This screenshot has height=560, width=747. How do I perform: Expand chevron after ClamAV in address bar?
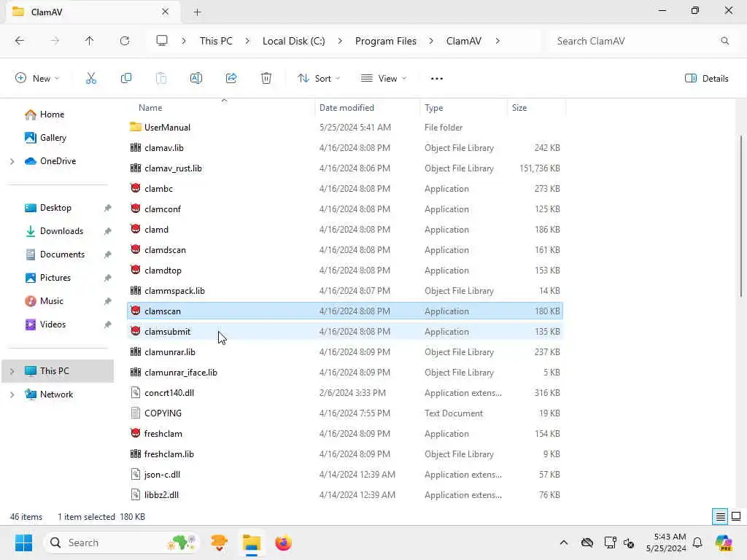498,41
